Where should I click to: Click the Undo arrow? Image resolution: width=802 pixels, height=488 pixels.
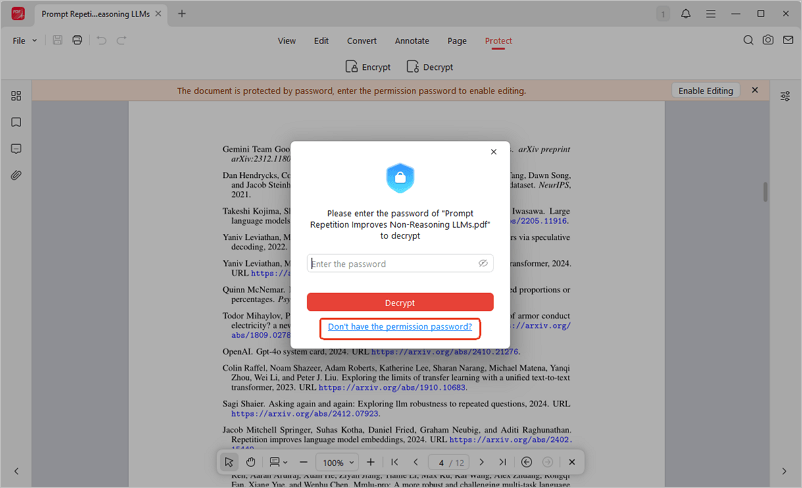101,40
